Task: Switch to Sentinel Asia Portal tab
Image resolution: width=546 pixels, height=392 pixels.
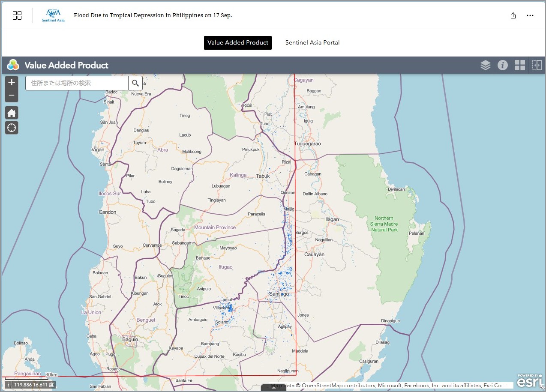Action: tap(312, 42)
